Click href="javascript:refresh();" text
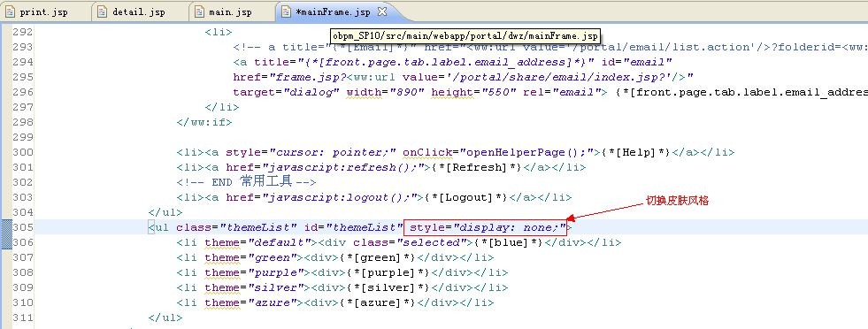Screen dimensions: 868x329 pos(325,167)
